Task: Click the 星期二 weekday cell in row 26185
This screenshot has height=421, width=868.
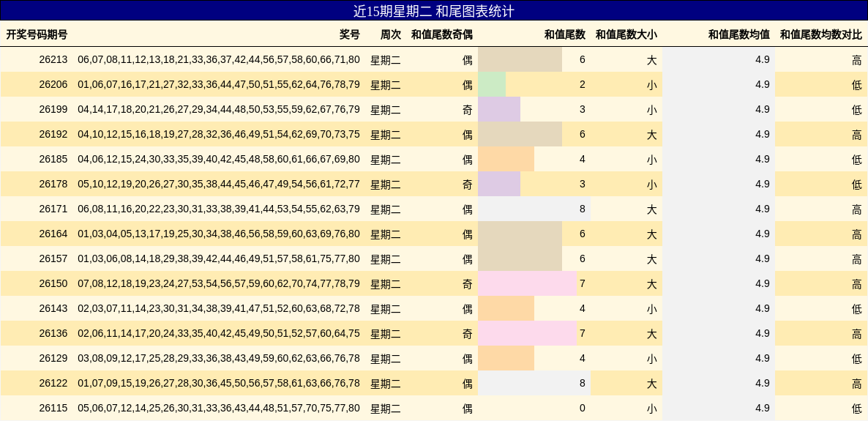Action: click(x=385, y=160)
